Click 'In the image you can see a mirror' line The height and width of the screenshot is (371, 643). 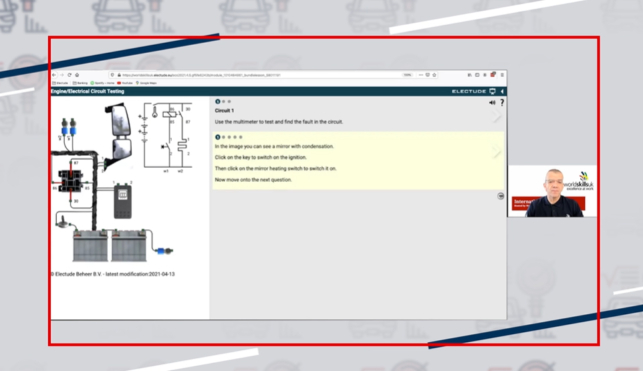coord(274,146)
